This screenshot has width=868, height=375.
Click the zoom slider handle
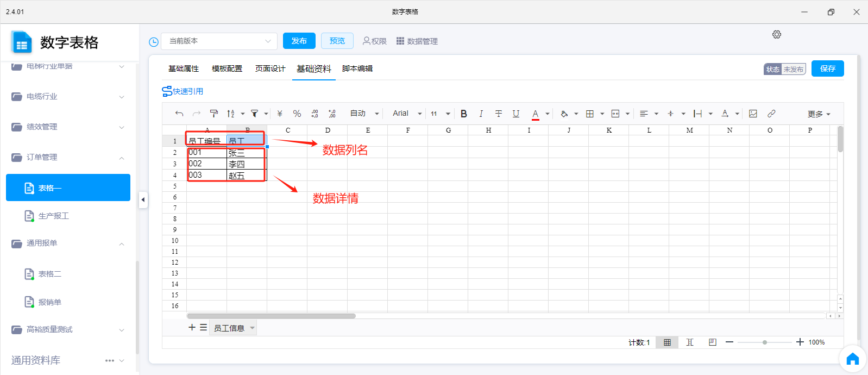pos(765,342)
